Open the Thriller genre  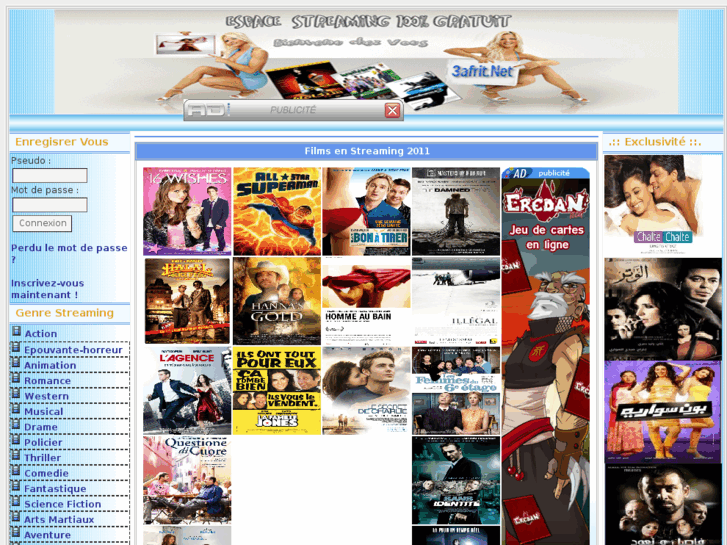click(x=42, y=458)
